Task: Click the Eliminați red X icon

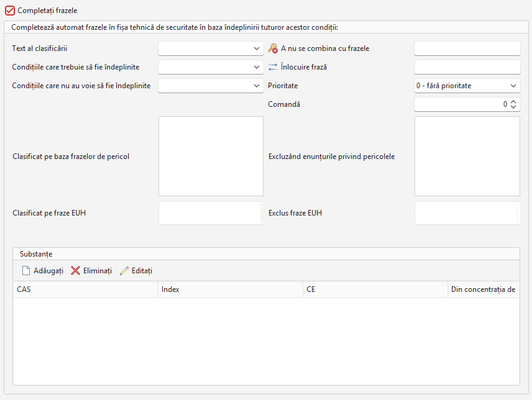Action: pyautogui.click(x=75, y=271)
